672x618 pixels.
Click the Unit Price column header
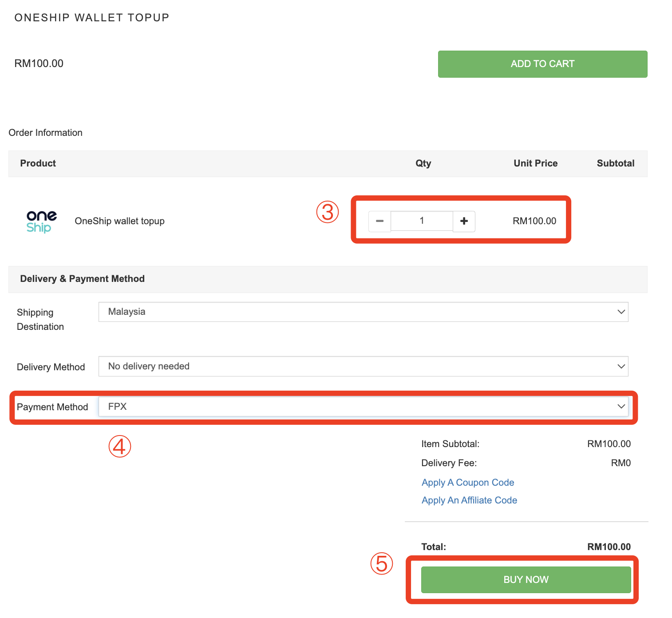(x=535, y=163)
